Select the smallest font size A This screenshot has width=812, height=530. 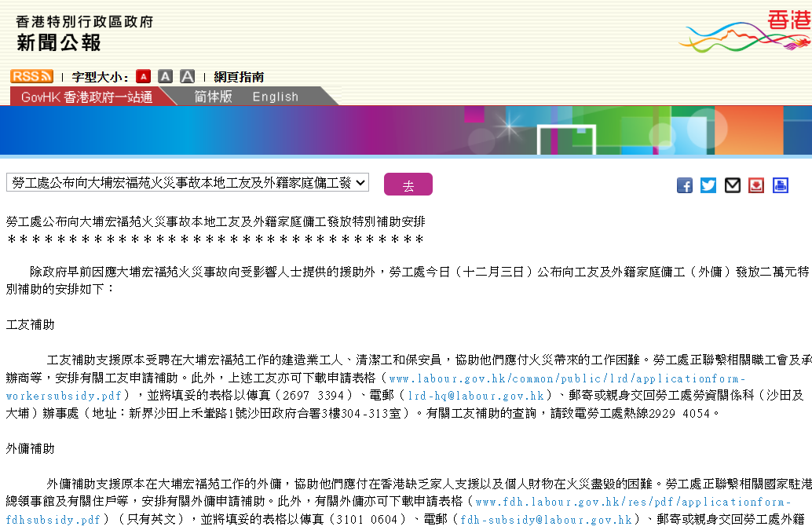point(143,76)
